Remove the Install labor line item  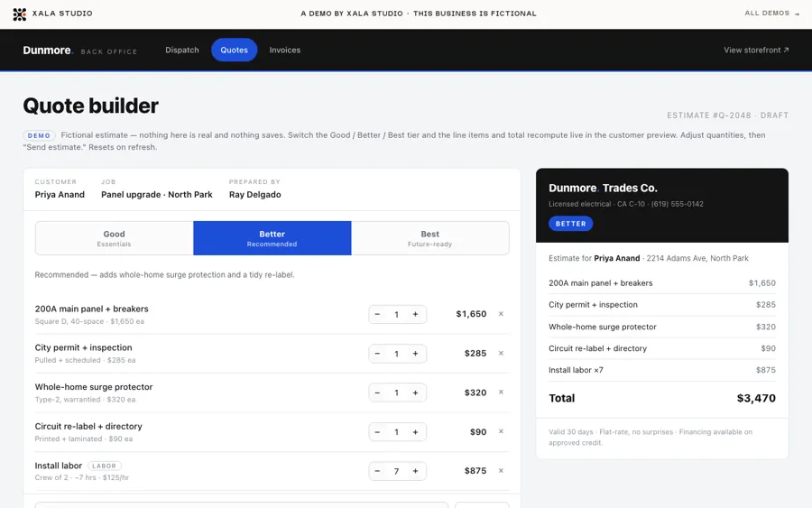point(501,471)
